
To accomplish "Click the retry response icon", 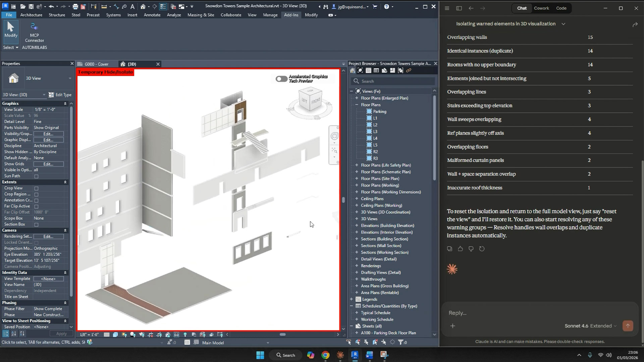I will tap(482, 249).
